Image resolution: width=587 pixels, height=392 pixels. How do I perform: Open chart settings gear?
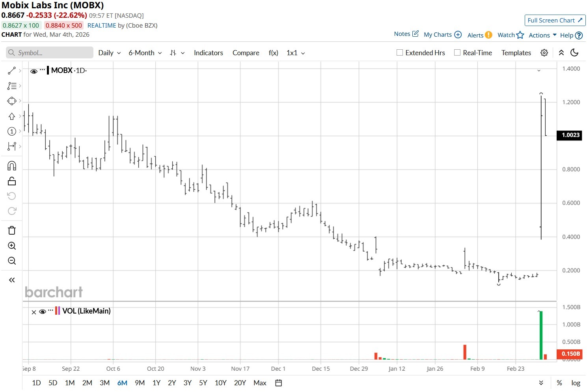pyautogui.click(x=544, y=53)
